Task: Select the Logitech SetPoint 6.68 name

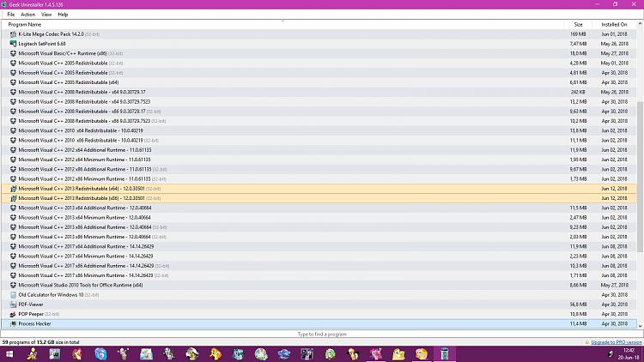Action: (42, 44)
